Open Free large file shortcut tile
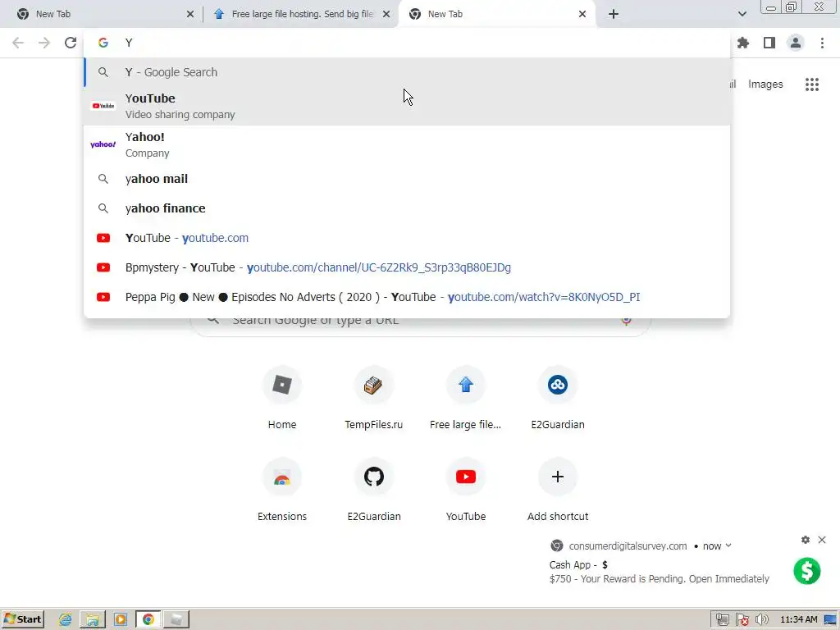The height and width of the screenshot is (630, 840). 466,399
